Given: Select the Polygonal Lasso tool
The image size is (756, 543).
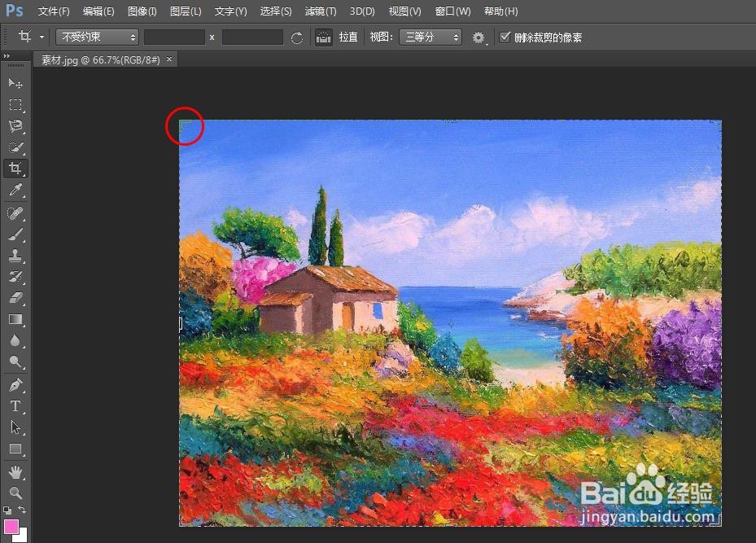Looking at the screenshot, I should [15, 126].
